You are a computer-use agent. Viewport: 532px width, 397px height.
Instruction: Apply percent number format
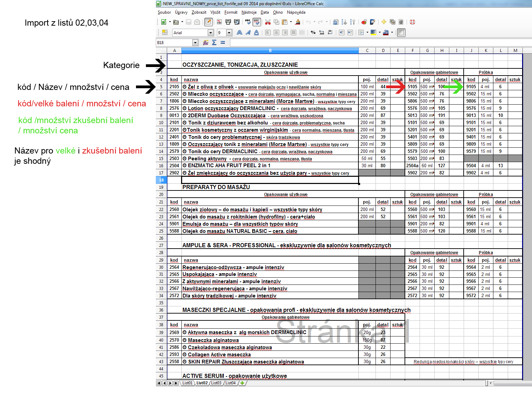[313, 32]
